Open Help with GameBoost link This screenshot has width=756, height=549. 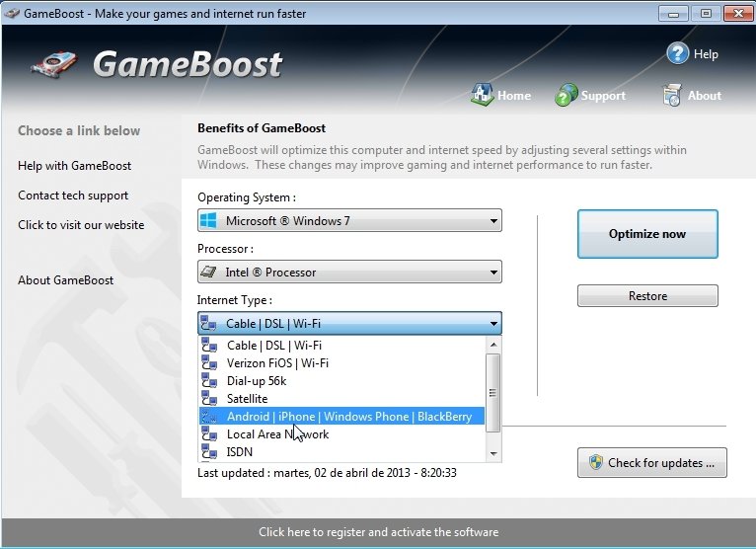point(74,166)
